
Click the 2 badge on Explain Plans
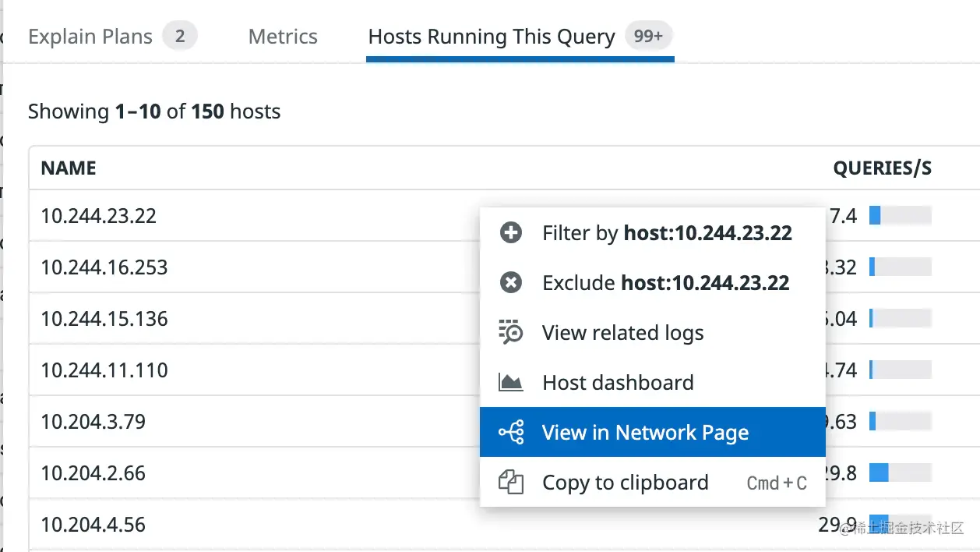pyautogui.click(x=180, y=36)
